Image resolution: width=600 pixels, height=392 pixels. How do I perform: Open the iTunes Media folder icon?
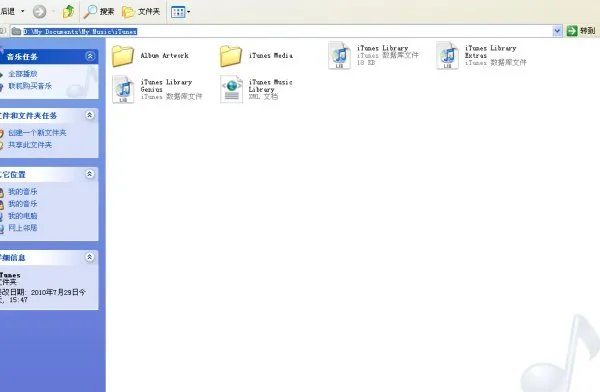tap(231, 56)
